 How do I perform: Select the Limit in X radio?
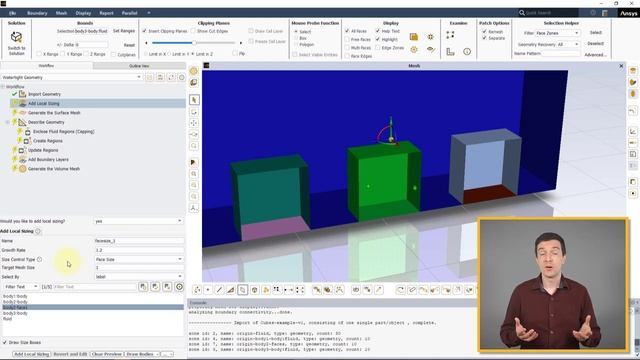click(x=146, y=54)
